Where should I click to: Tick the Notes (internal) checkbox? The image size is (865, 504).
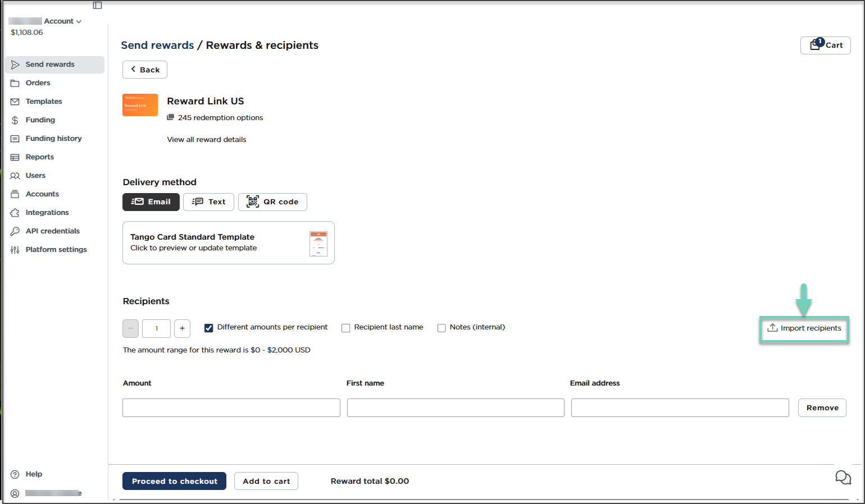point(441,328)
